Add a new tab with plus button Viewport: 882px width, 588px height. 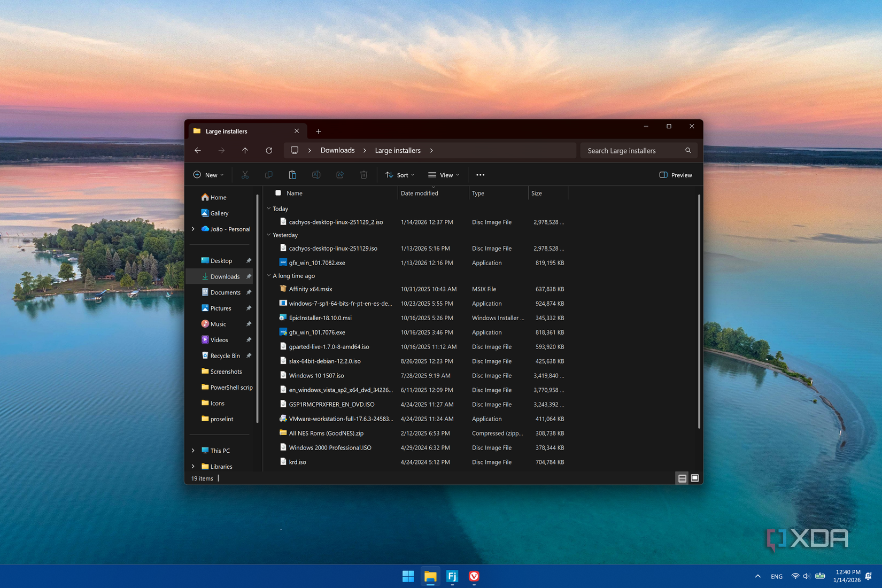pos(319,131)
